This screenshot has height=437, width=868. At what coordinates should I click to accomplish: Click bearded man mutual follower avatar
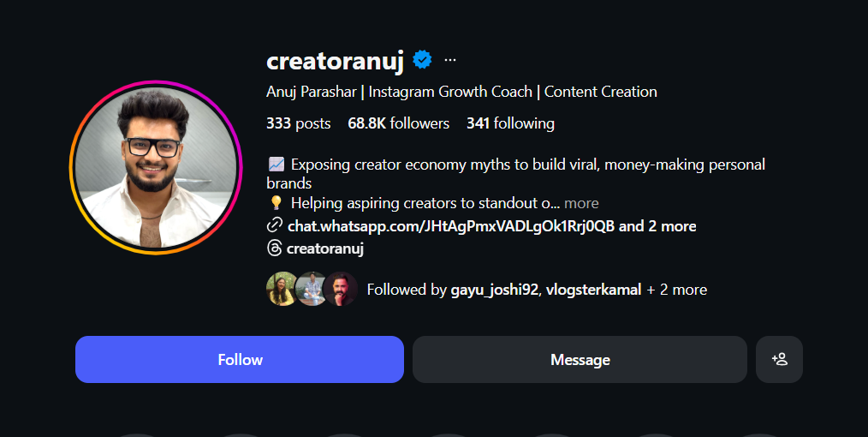(342, 290)
